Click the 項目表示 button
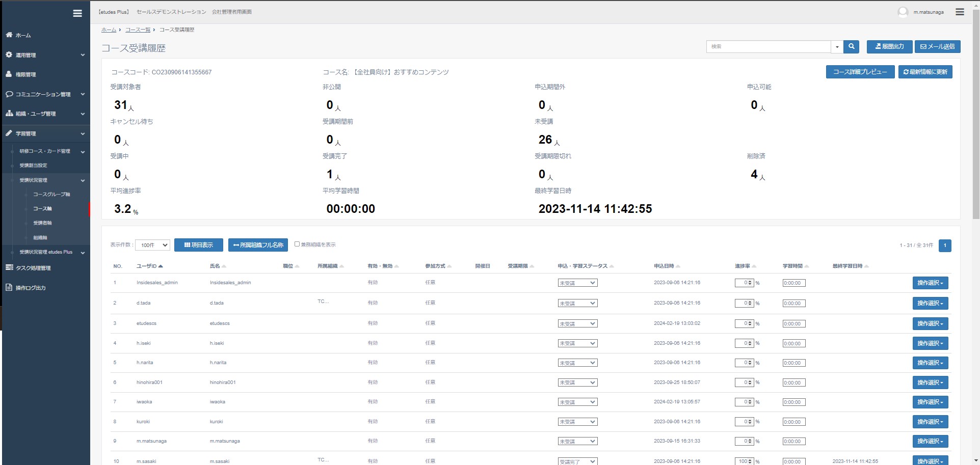 tap(199, 245)
